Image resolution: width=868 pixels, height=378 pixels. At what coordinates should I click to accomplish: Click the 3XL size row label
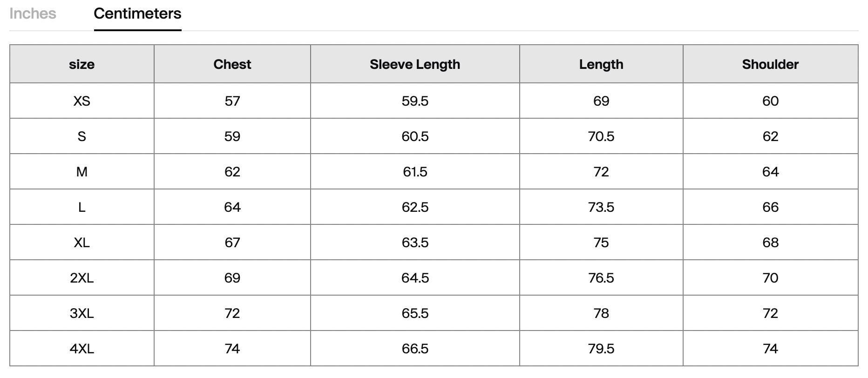click(x=81, y=313)
